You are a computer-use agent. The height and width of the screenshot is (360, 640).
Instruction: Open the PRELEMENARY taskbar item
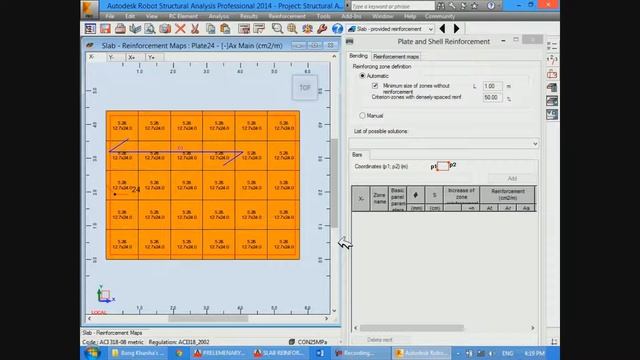click(219, 353)
